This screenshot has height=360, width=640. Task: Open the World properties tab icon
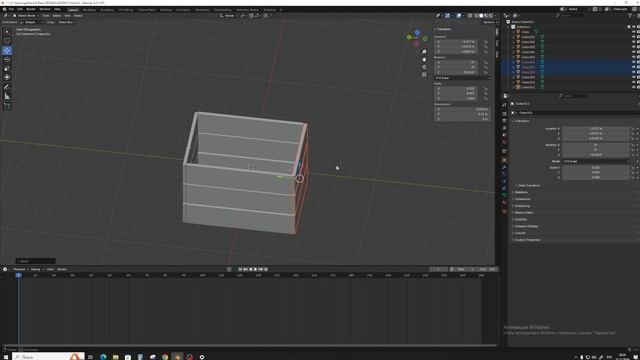(x=504, y=142)
